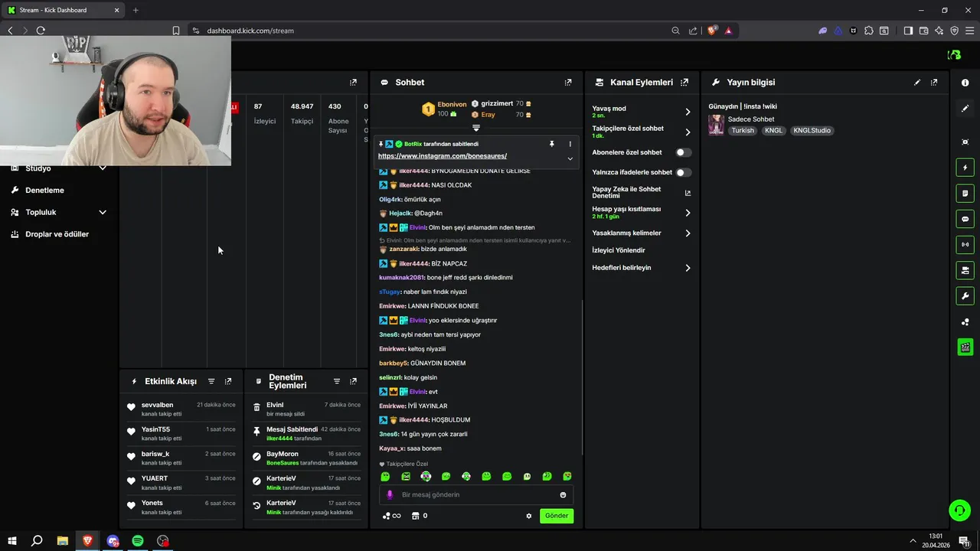Toggle the lightning activity widget in right sidebar

point(965,168)
